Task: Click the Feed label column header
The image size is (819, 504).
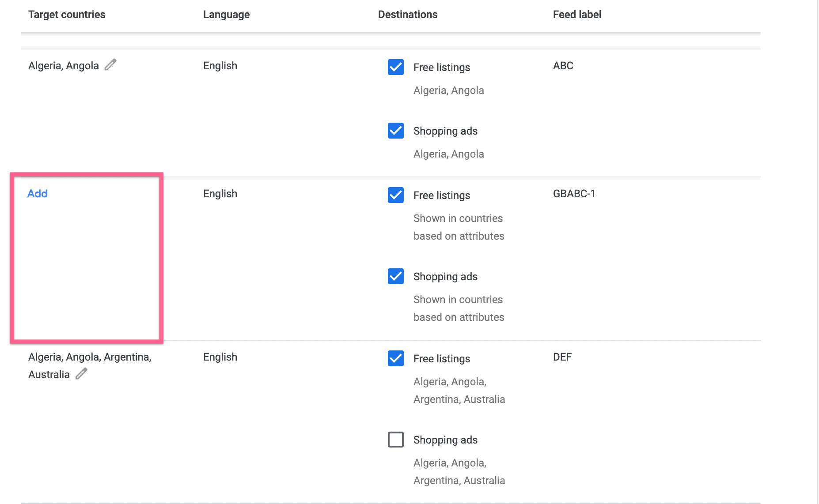Action: (577, 15)
